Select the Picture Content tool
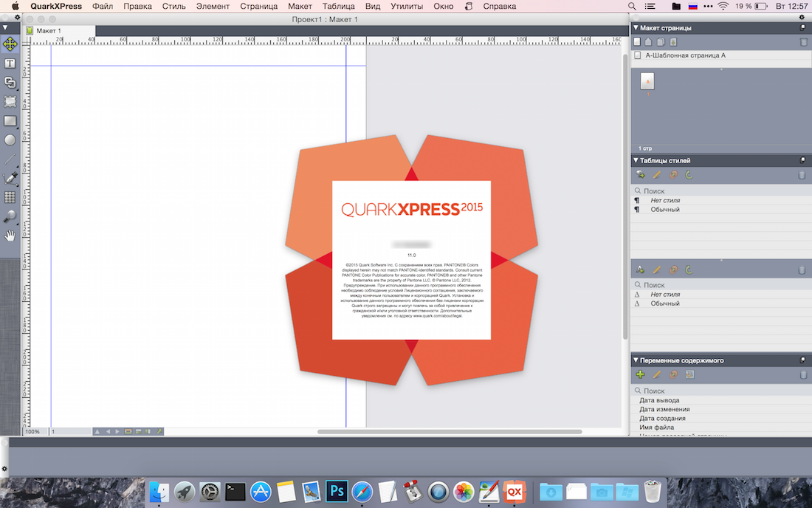The height and width of the screenshot is (508, 812). point(10,101)
